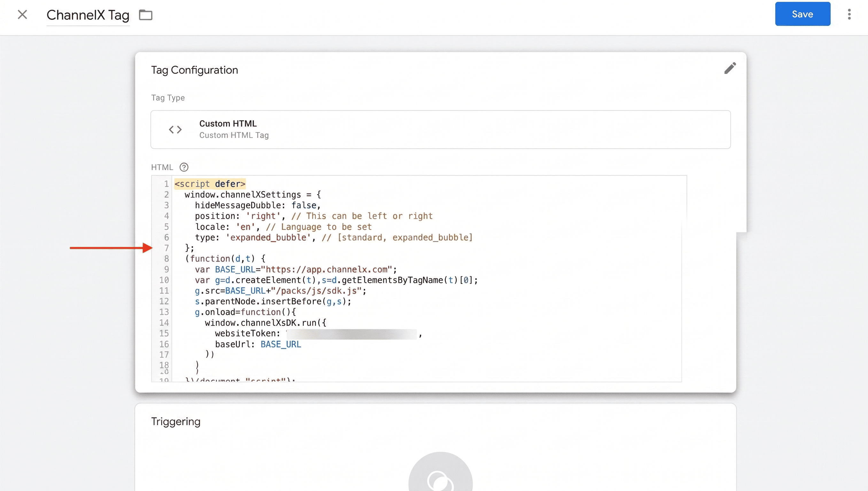
Task: Click line number 7 in the gutter
Action: (166, 248)
